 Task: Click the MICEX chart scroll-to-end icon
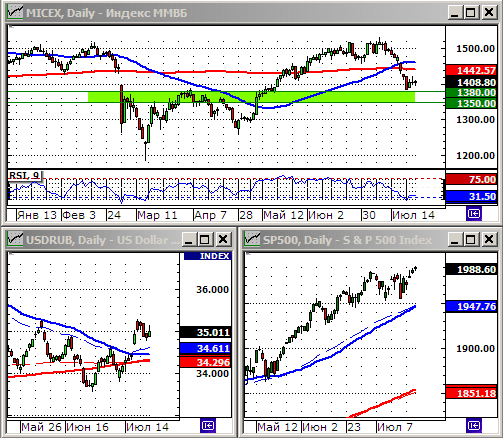click(x=474, y=214)
